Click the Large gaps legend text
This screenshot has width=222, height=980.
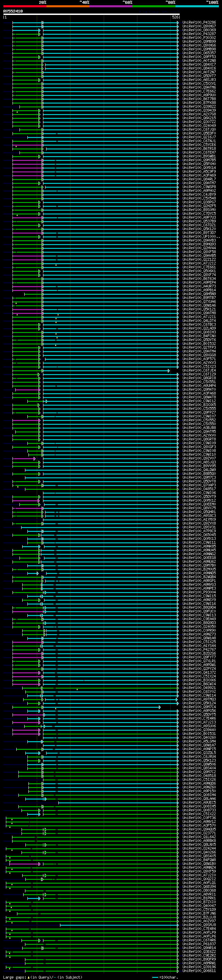[43, 977]
